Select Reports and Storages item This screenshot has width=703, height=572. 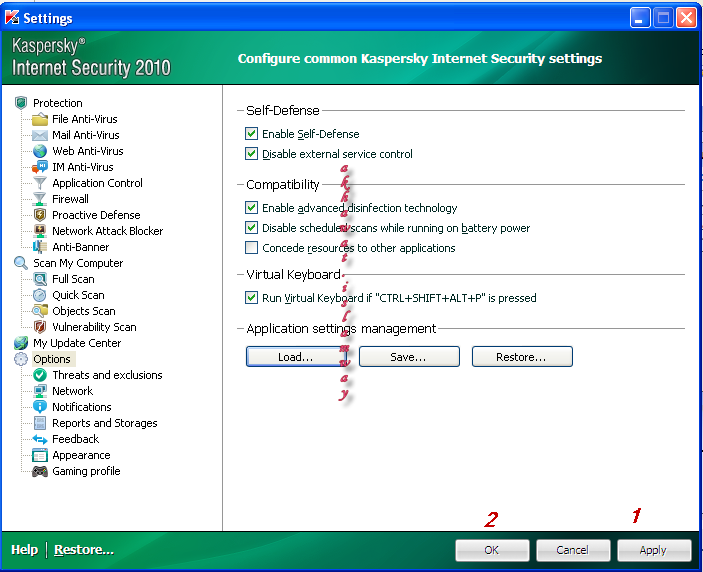(x=105, y=423)
